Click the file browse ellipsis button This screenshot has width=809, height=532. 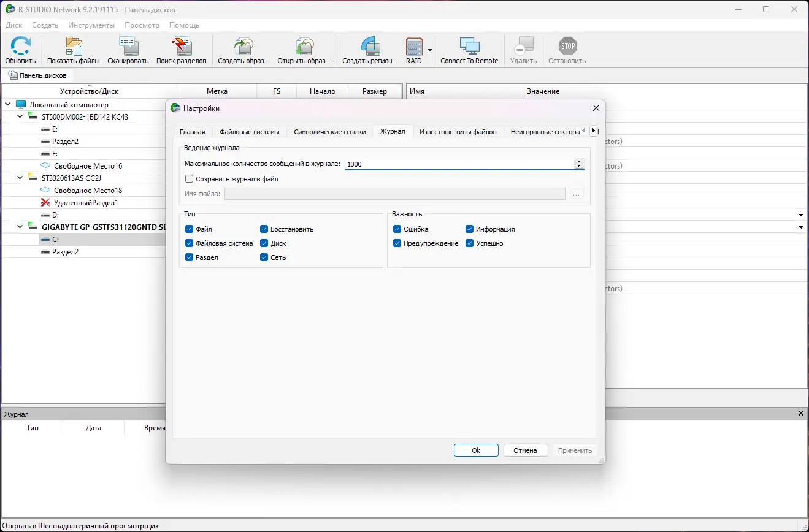(x=576, y=194)
